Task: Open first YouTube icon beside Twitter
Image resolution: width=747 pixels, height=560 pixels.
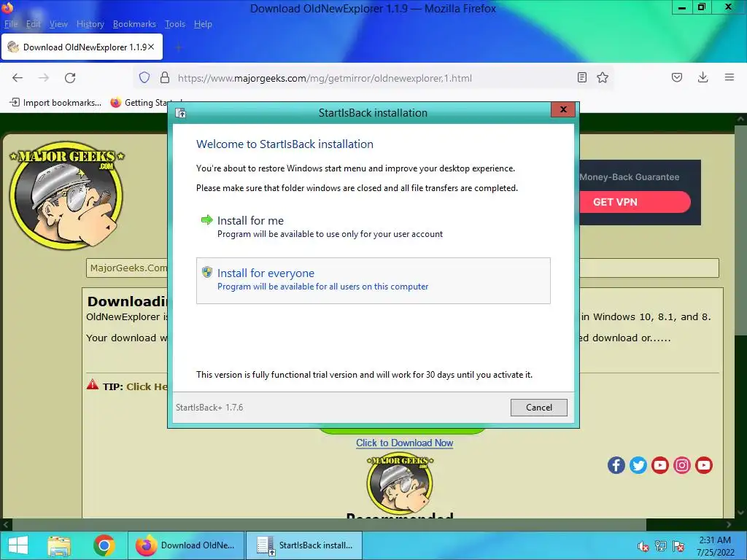Action: click(x=659, y=464)
